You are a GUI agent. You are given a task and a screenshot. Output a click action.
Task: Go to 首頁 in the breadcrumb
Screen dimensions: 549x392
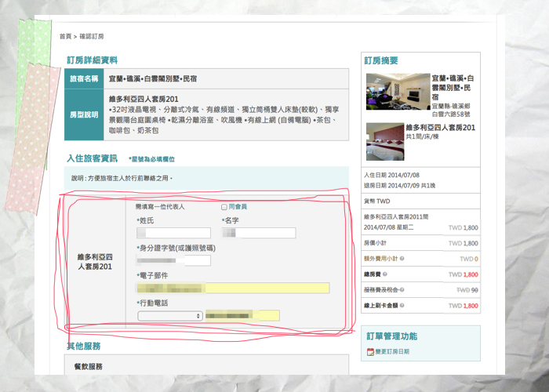pyautogui.click(x=65, y=36)
